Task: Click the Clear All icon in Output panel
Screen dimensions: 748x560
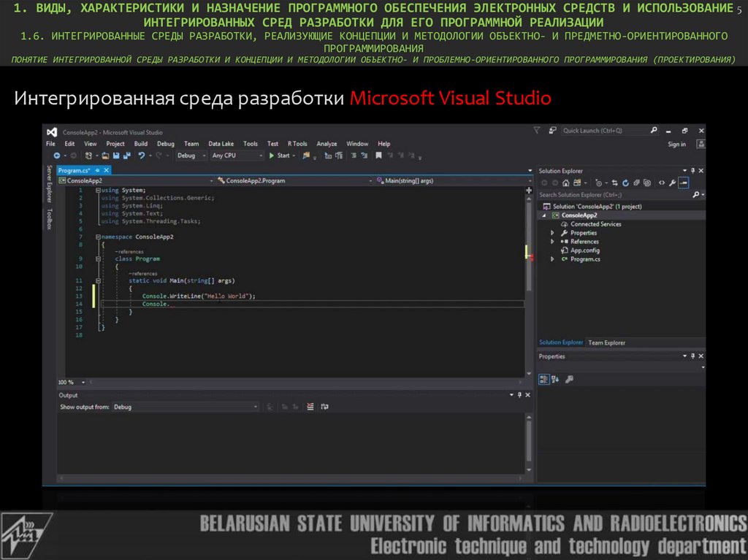Action: [x=310, y=407]
